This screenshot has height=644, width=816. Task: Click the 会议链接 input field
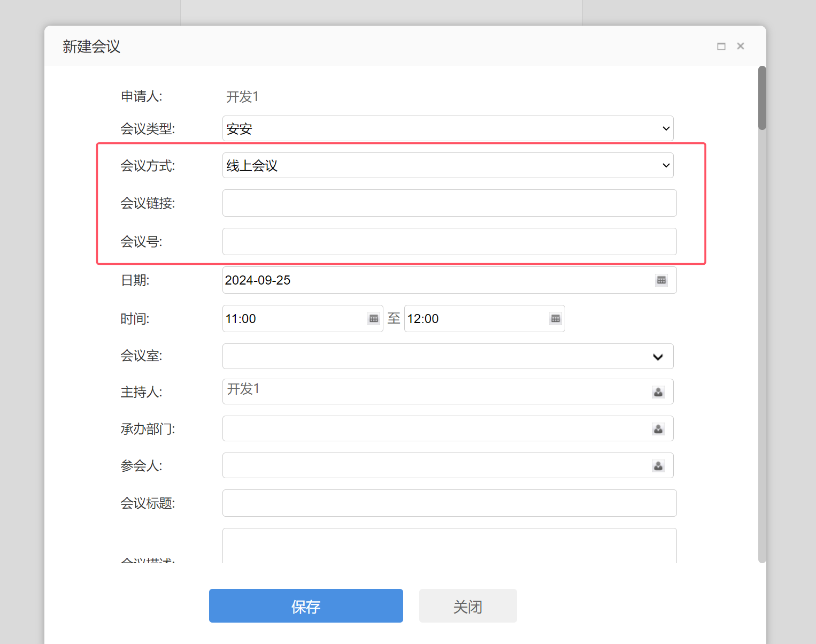[x=449, y=203]
